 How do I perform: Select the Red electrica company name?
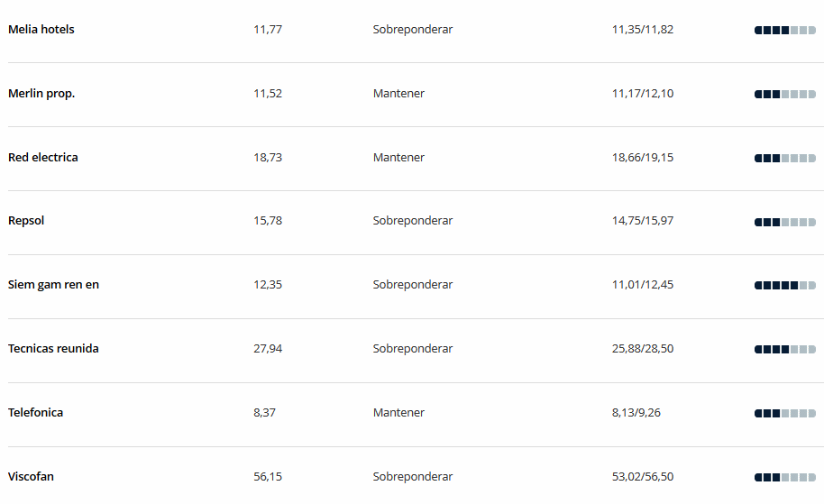43,157
